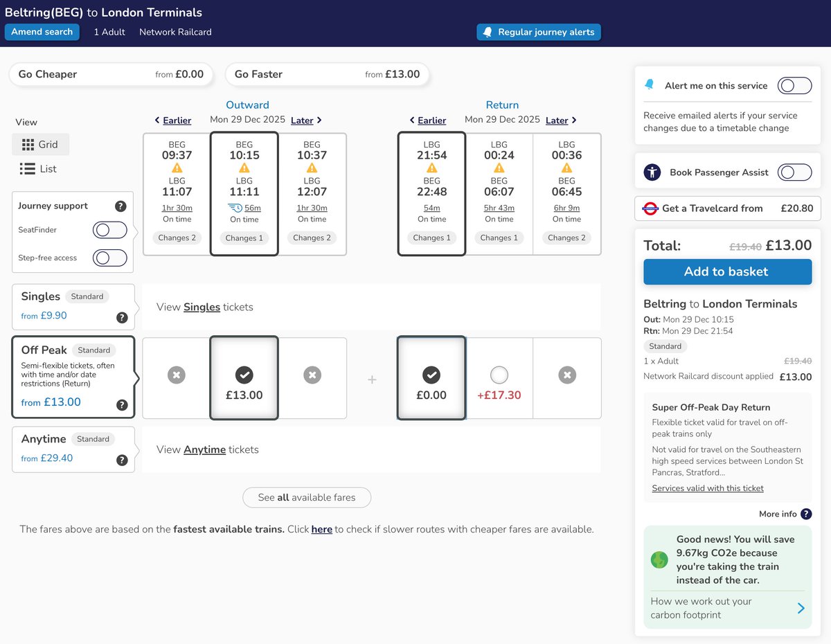Click See all available fares button
This screenshot has width=831, height=644.
click(307, 497)
